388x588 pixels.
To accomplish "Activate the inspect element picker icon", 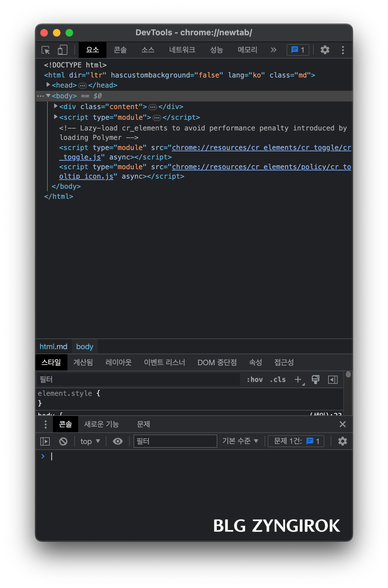I will tap(46, 50).
